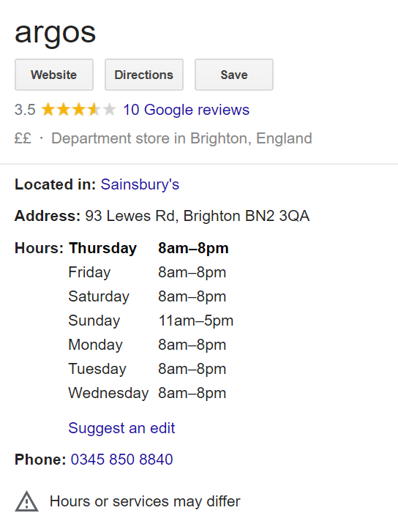This screenshot has height=532, width=398.
Task: Call phone number 0345 850 8840
Action: (121, 460)
